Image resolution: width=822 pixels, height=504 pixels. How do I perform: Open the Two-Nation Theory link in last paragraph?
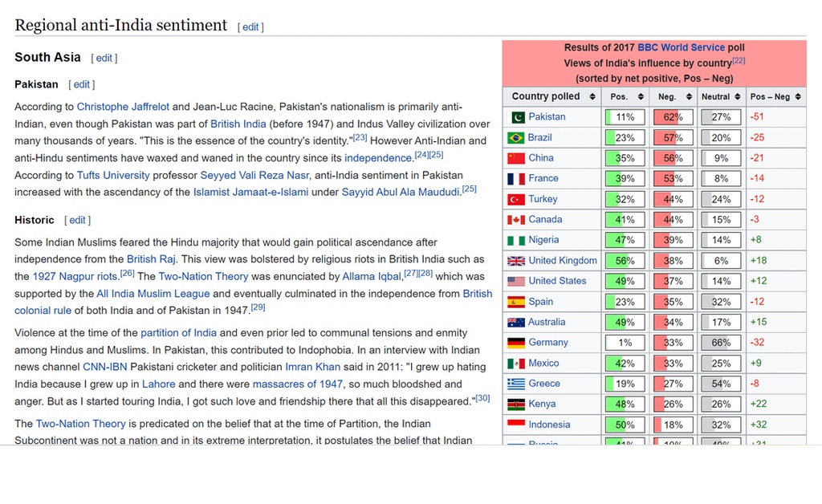click(80, 424)
